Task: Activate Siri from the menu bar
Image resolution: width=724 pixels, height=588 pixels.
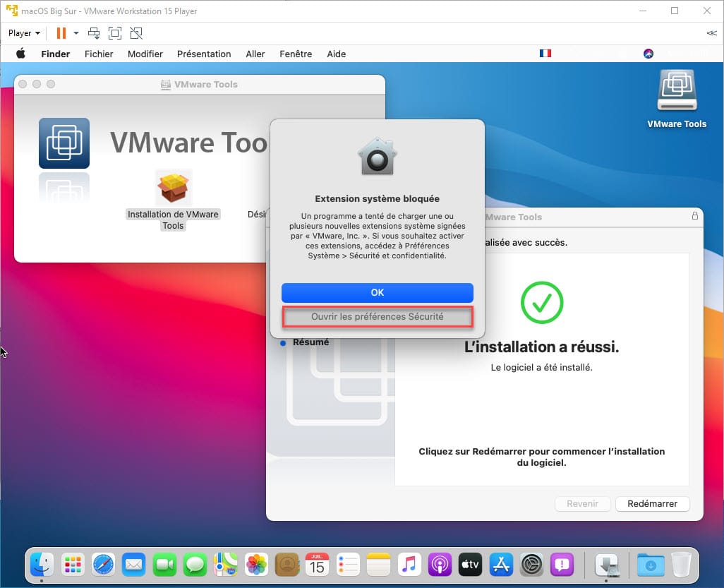Action: 648,54
